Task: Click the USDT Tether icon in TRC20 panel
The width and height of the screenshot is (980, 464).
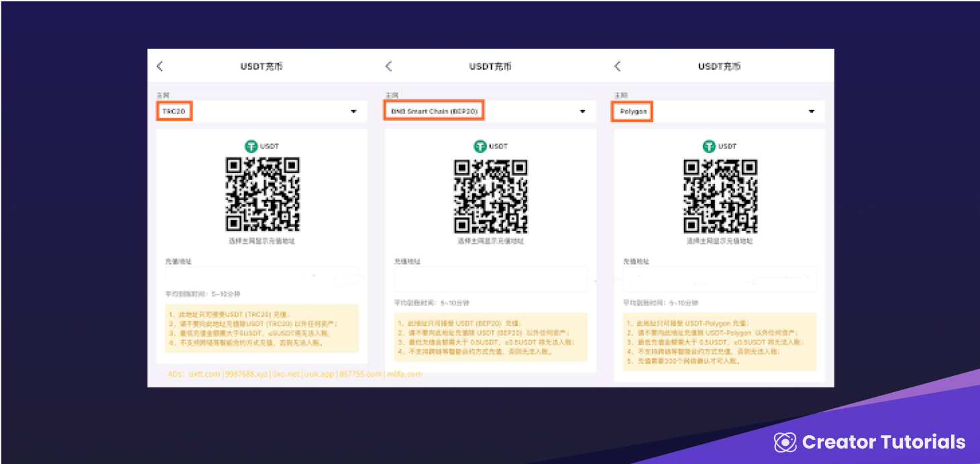Action: [251, 146]
